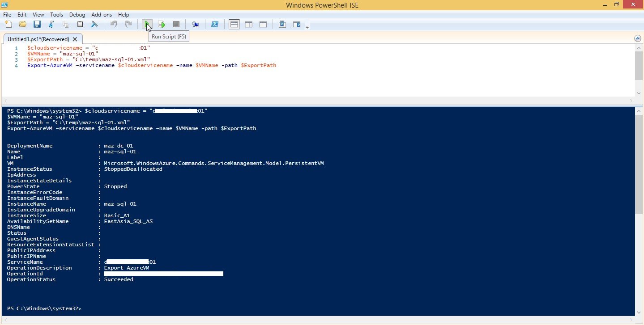Image resolution: width=644 pixels, height=325 pixels.
Task: Click the console pane scrollbar up arrow
Action: pos(639,110)
